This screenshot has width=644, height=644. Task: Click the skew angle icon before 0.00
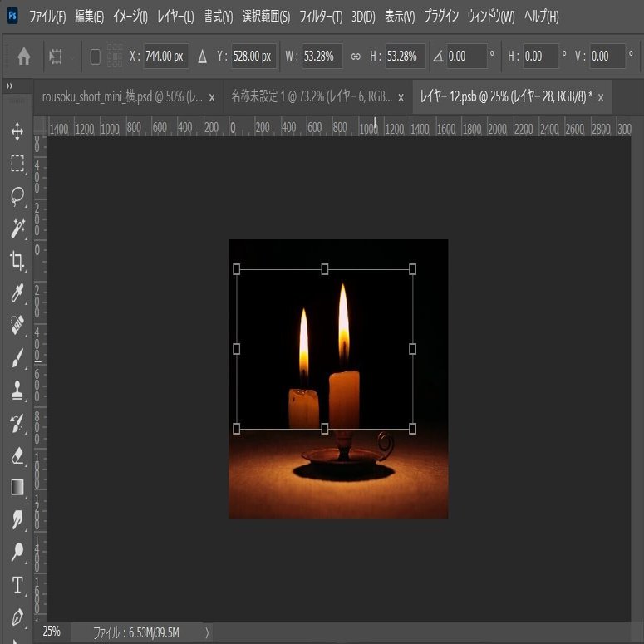pyautogui.click(x=438, y=56)
